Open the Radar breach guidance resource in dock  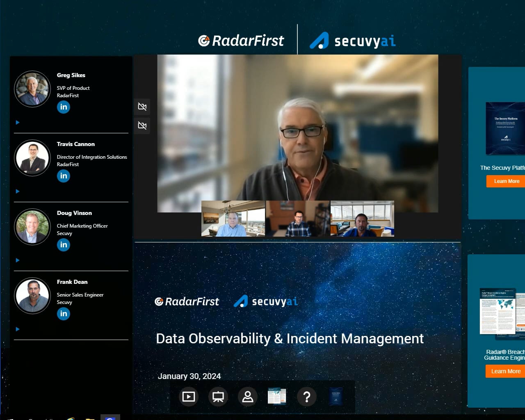click(277, 397)
